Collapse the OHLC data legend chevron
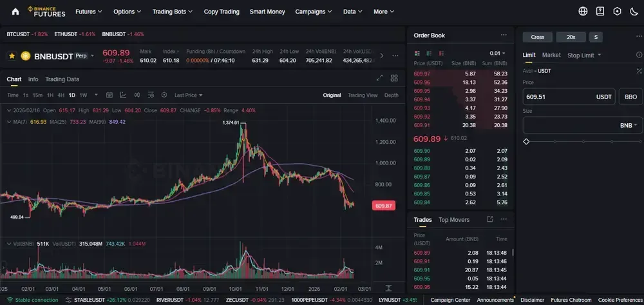The height and width of the screenshot is (305, 644). 9,110
